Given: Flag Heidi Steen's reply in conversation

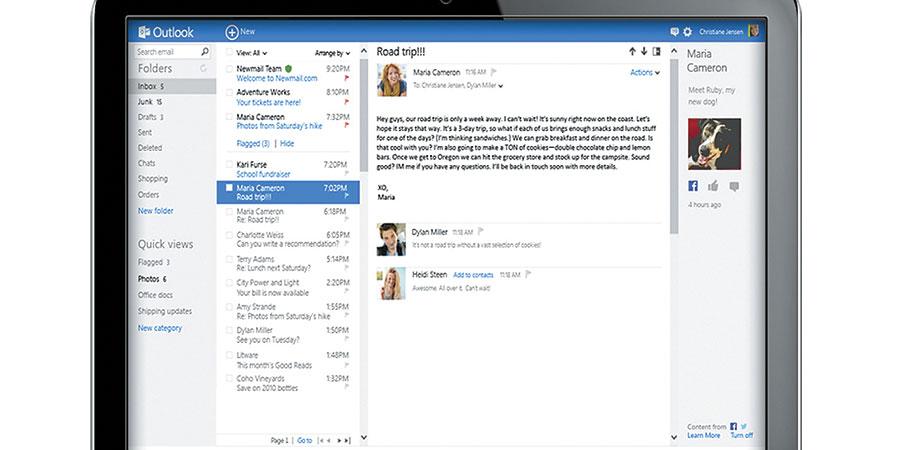Looking at the screenshot, I should [x=528, y=274].
